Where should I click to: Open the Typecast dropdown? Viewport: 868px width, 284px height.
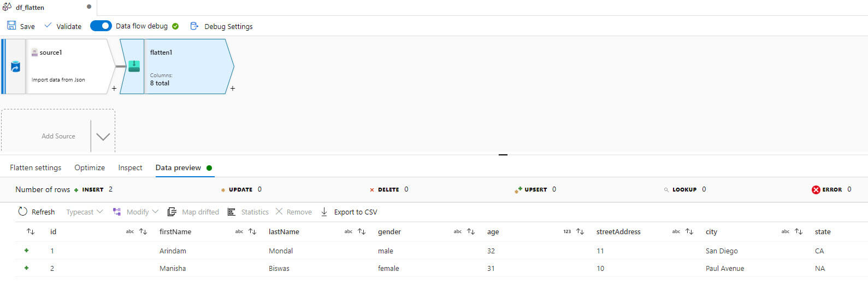pos(84,212)
